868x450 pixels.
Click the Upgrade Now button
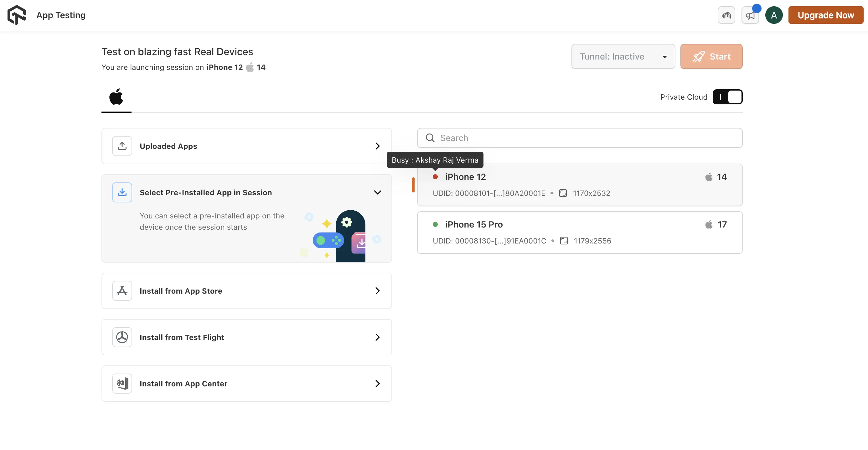(825, 16)
